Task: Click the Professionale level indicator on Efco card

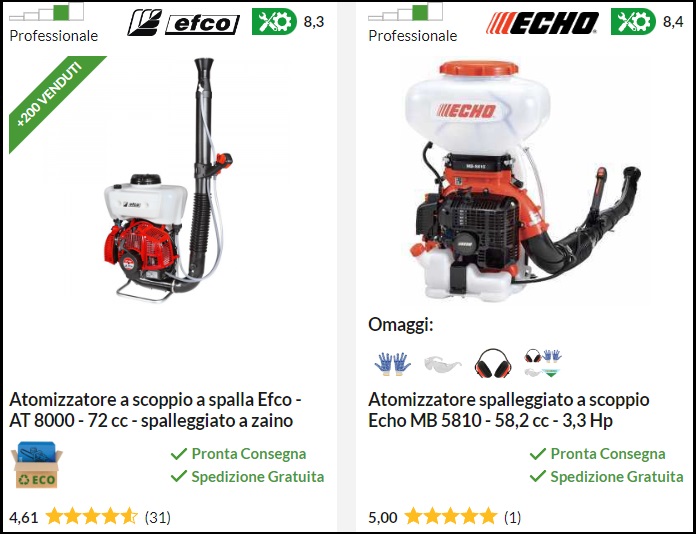Action: click(53, 23)
